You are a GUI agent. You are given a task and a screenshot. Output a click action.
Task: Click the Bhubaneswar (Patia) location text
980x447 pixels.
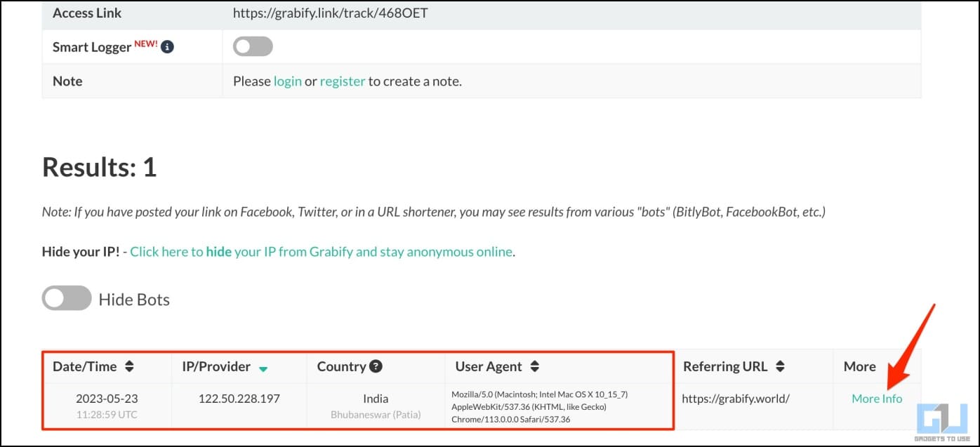click(376, 415)
